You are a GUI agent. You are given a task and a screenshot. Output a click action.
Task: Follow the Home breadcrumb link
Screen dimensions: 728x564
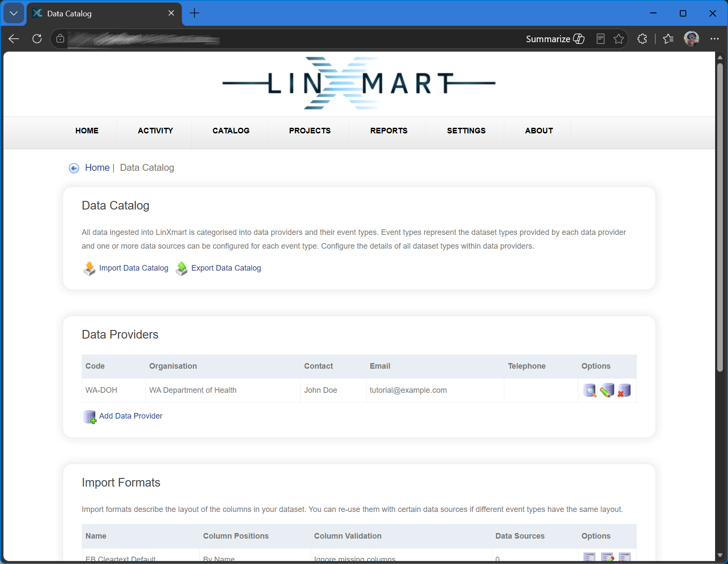click(97, 168)
